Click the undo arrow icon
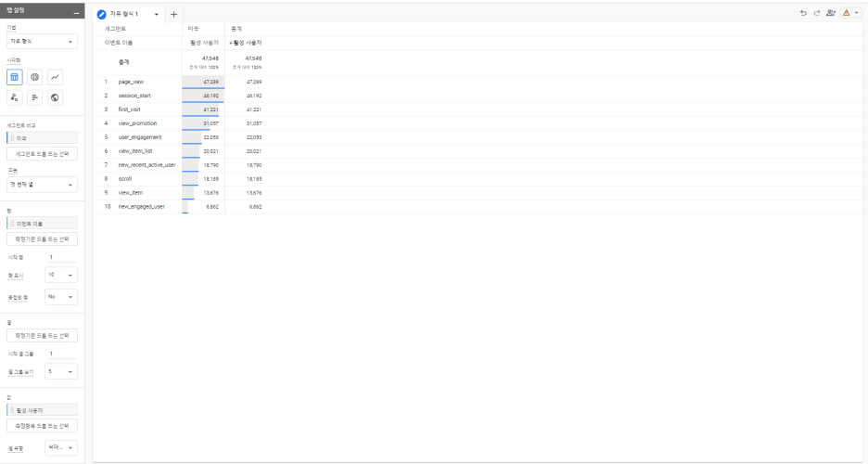 [803, 13]
